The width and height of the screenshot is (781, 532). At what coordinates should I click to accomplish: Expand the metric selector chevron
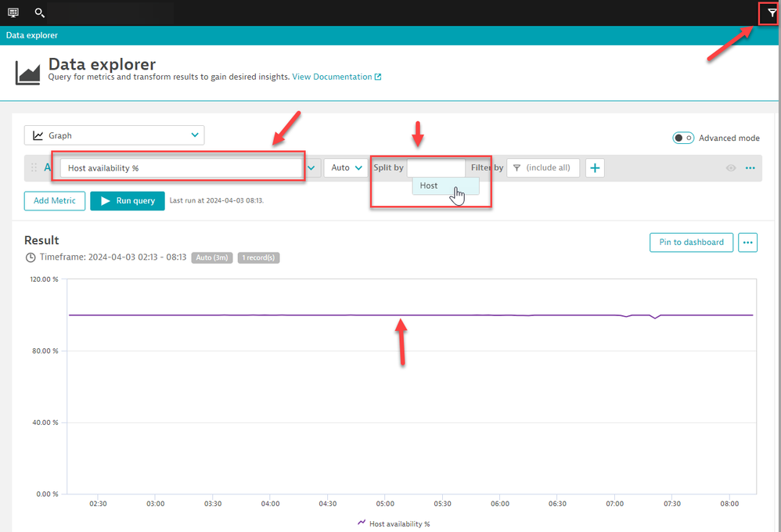(x=312, y=167)
